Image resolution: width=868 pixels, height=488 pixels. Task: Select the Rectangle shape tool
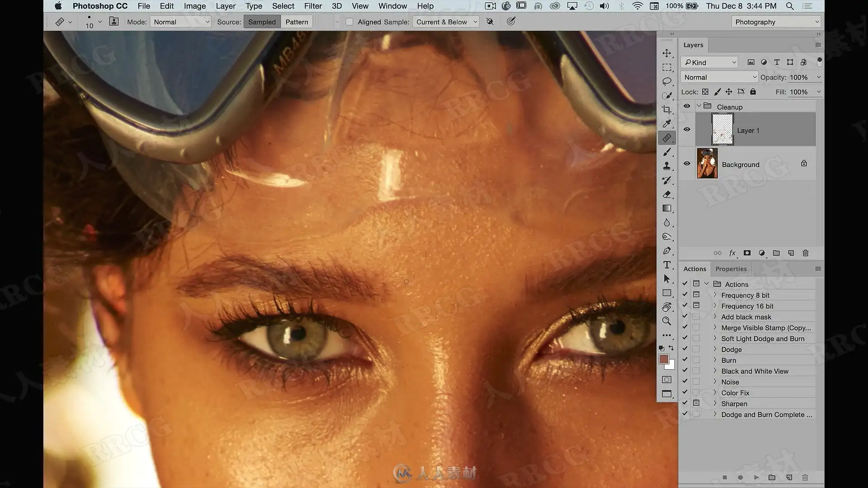[x=667, y=293]
